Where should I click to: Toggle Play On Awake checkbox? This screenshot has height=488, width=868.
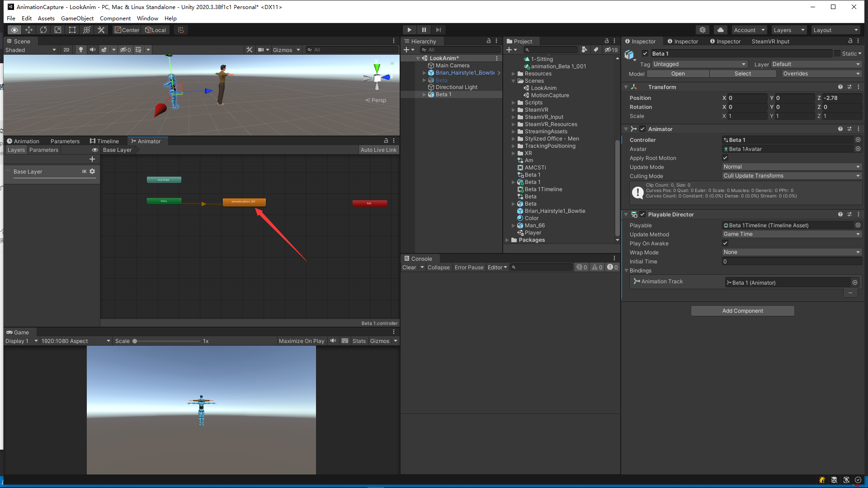coord(725,243)
